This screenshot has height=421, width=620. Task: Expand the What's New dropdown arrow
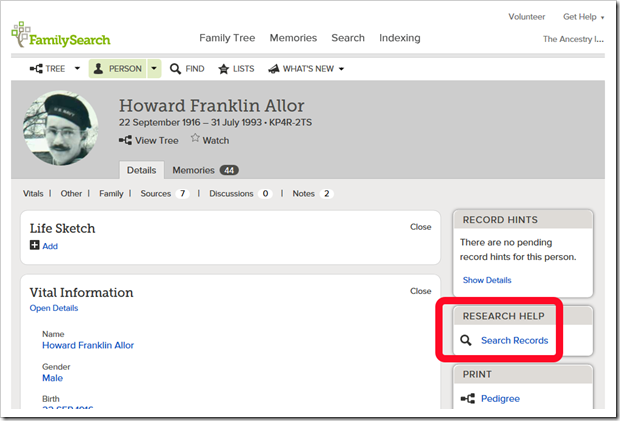[341, 69]
